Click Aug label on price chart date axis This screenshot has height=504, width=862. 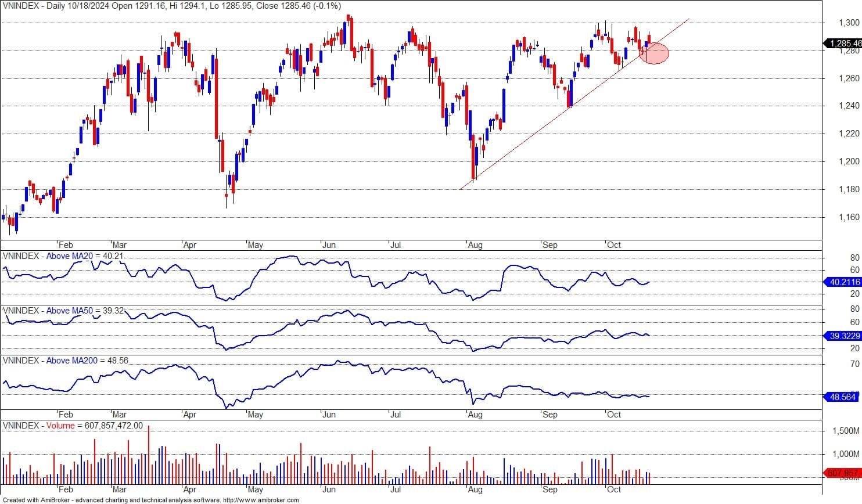point(475,245)
